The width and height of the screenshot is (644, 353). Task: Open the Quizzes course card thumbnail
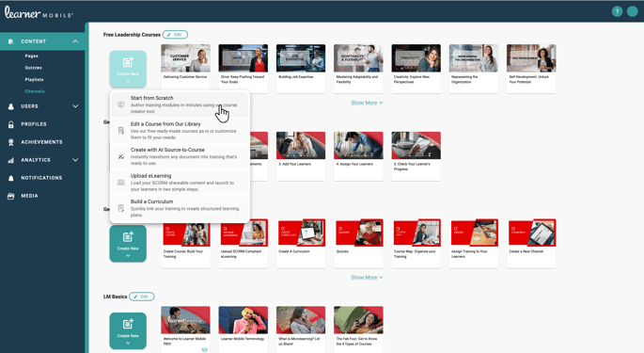click(358, 233)
